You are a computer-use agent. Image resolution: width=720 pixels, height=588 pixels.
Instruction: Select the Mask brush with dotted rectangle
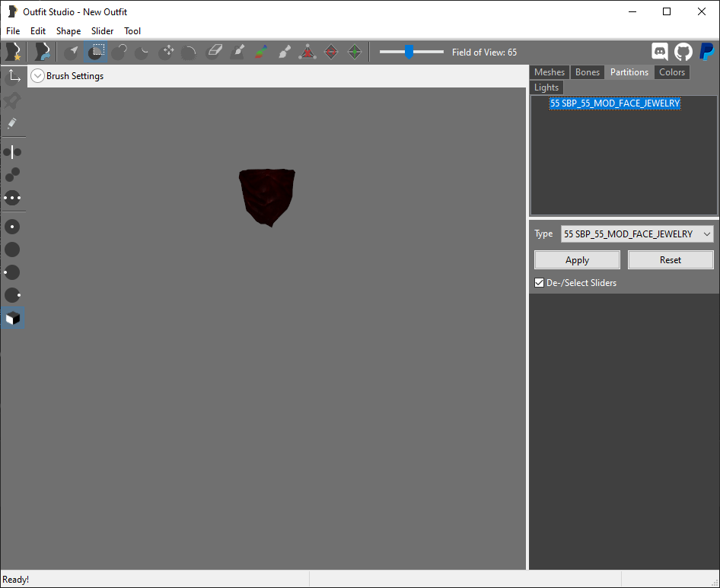click(x=95, y=52)
